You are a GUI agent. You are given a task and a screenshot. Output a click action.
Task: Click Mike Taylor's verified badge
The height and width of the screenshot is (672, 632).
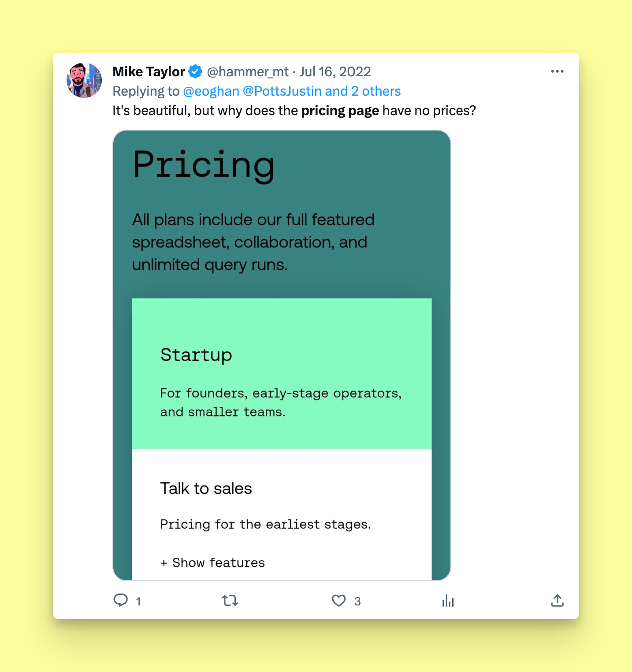(194, 71)
